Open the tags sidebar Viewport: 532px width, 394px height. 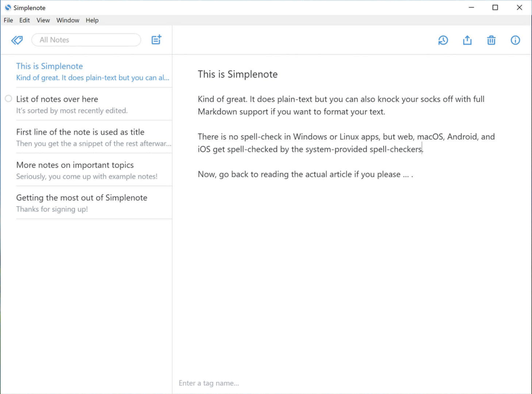17,40
